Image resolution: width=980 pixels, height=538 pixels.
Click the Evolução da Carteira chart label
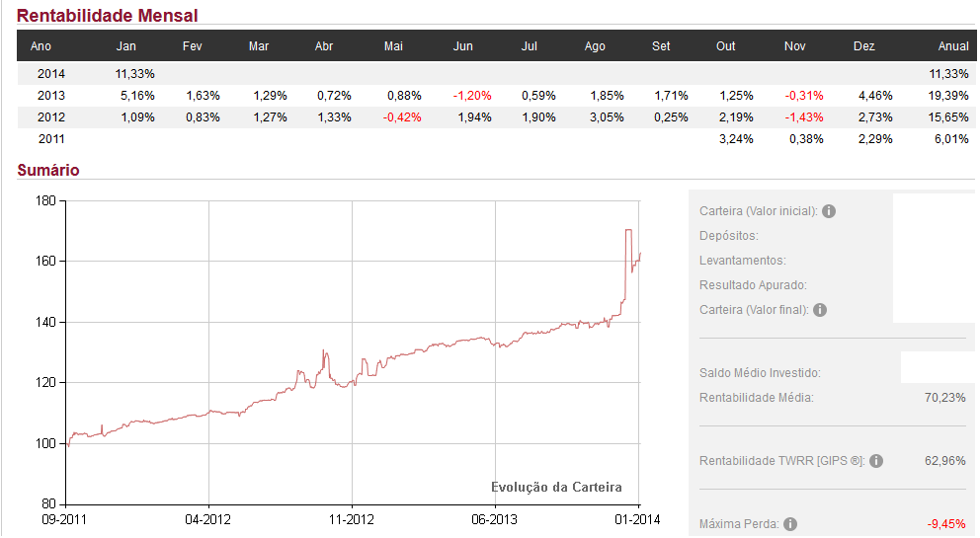[x=556, y=488]
